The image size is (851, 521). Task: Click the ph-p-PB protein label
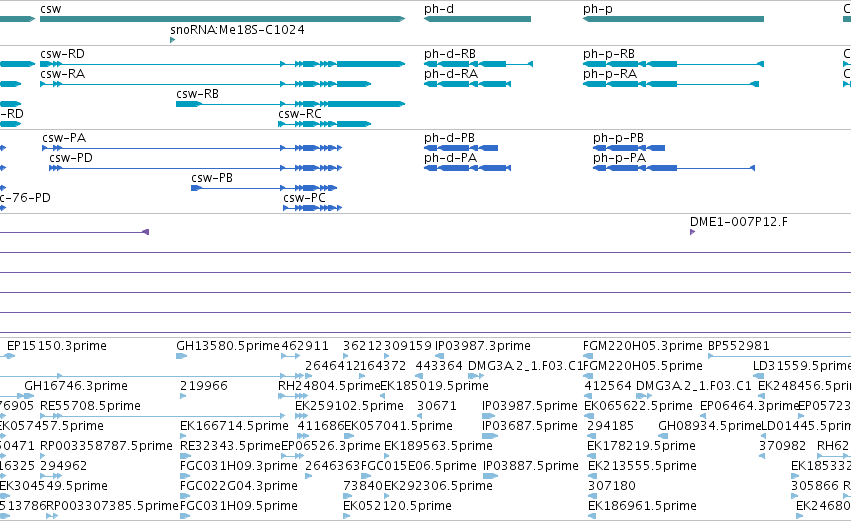pos(618,138)
